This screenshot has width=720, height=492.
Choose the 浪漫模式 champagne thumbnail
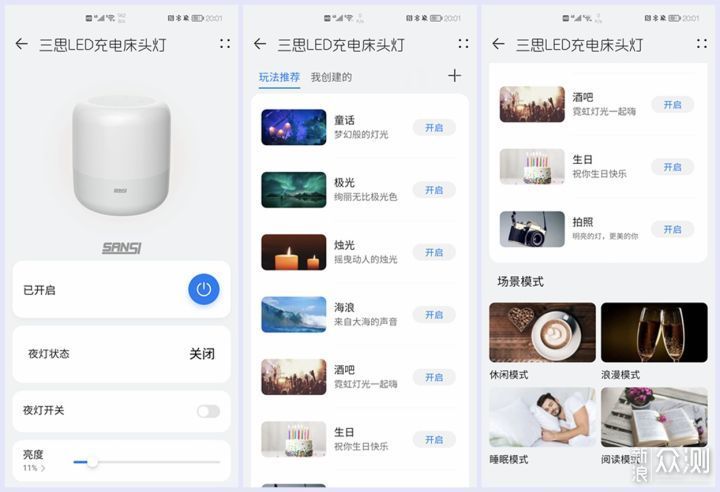pyautogui.click(x=654, y=332)
